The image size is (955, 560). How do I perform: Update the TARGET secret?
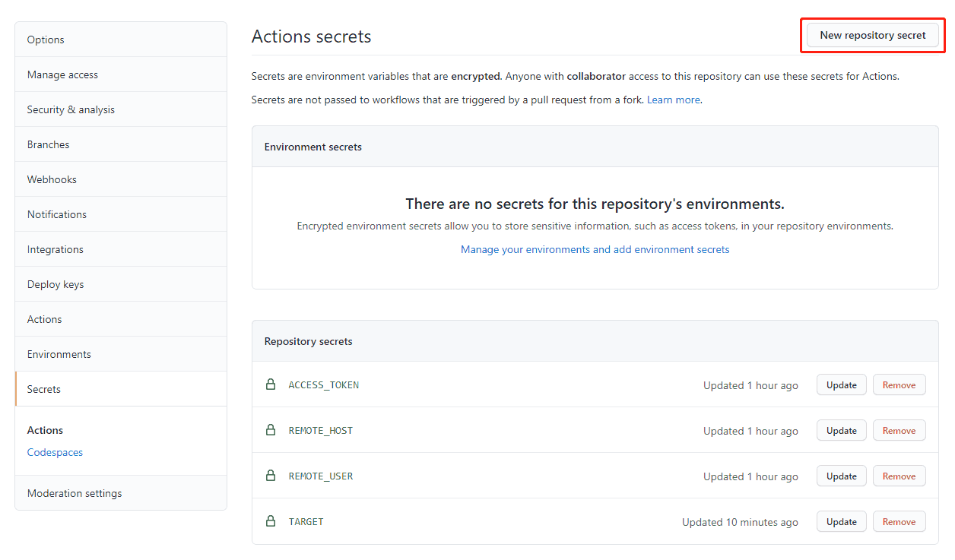[x=841, y=522]
